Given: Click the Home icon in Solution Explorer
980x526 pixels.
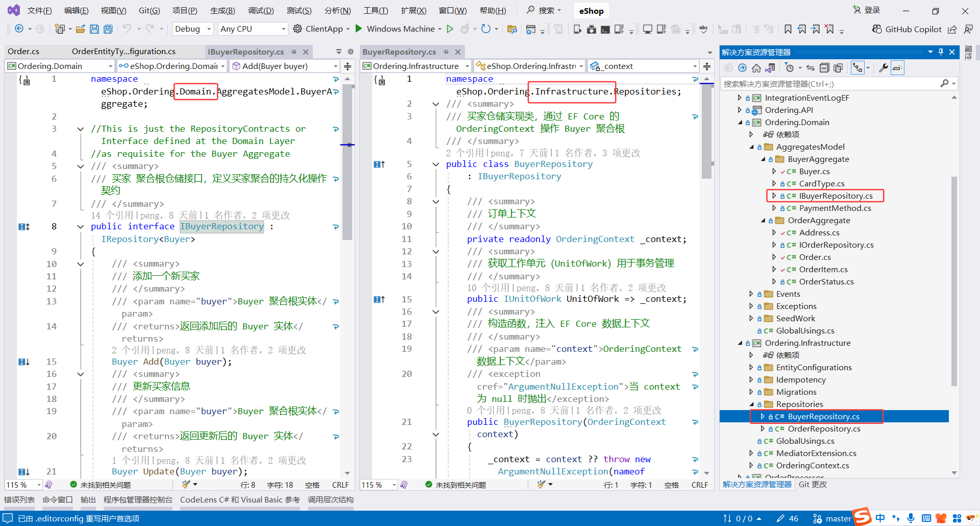Looking at the screenshot, I should (756, 68).
